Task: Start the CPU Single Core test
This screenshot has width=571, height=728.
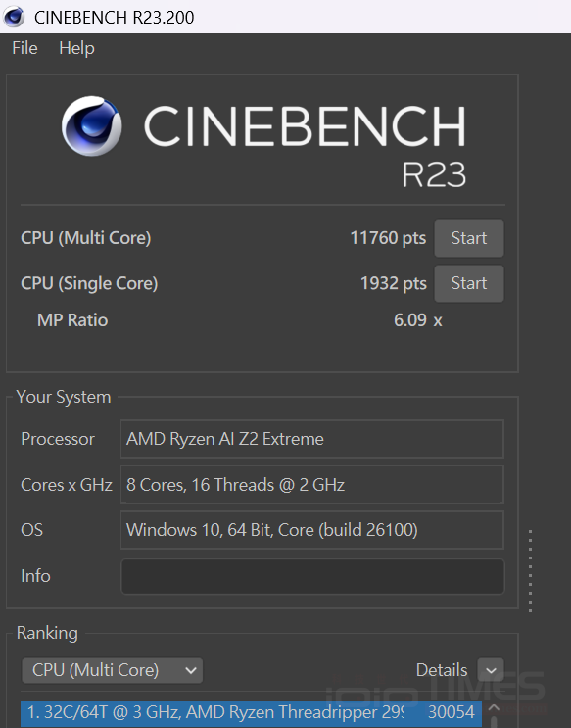Action: (x=469, y=283)
